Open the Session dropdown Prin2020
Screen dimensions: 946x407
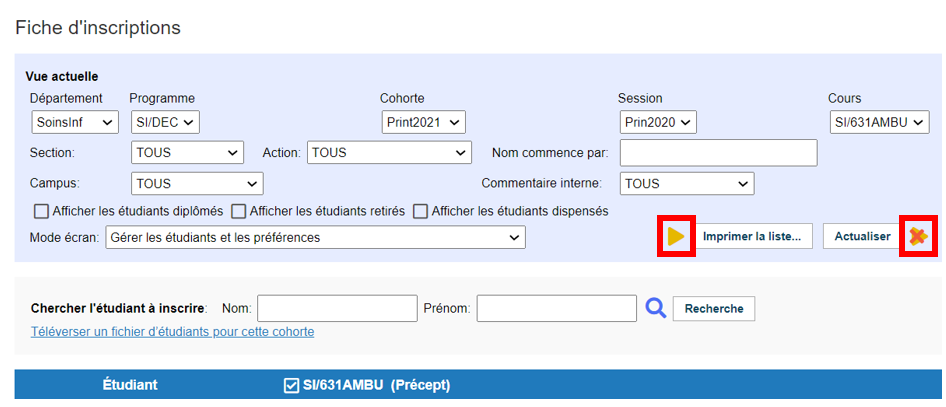(x=658, y=122)
